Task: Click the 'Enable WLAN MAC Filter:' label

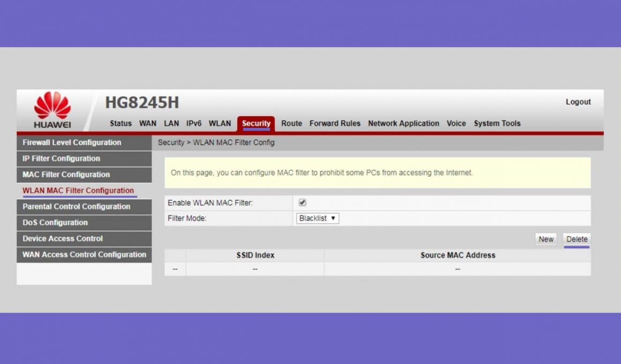Action: coord(210,203)
